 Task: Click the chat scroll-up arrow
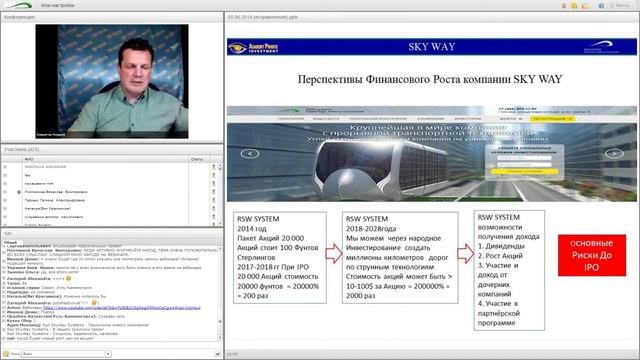[x=220, y=248]
